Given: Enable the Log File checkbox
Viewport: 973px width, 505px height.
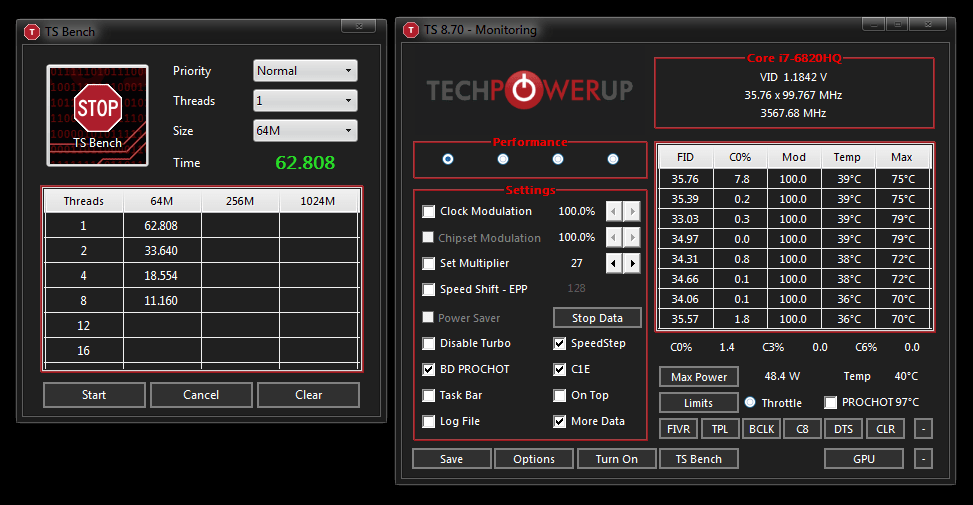Looking at the screenshot, I should [x=428, y=421].
